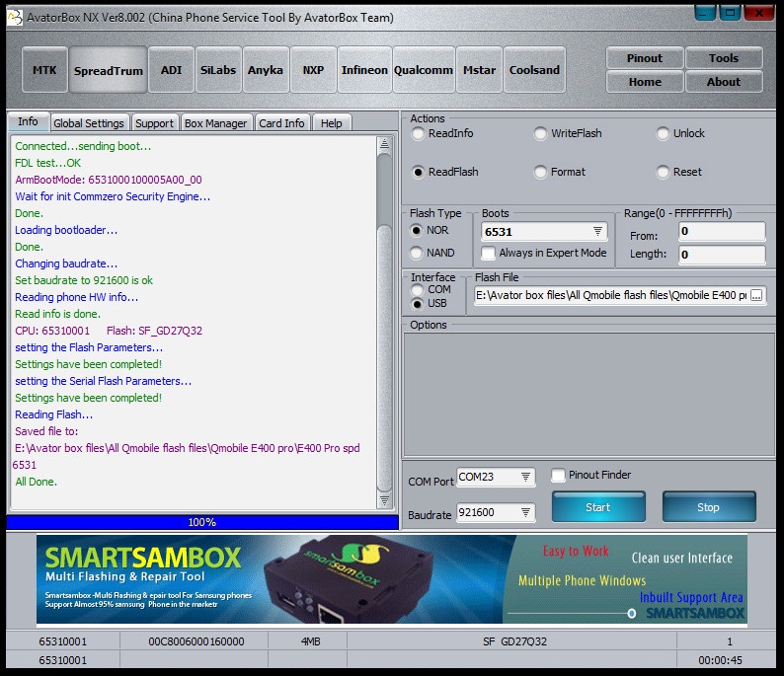
Task: Select COM interface option
Action: tap(431, 290)
